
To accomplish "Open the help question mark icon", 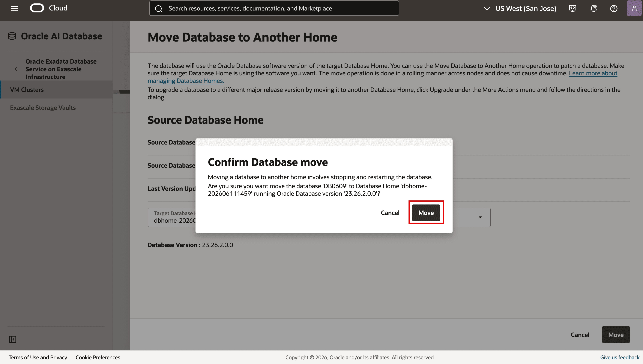I will point(614,9).
